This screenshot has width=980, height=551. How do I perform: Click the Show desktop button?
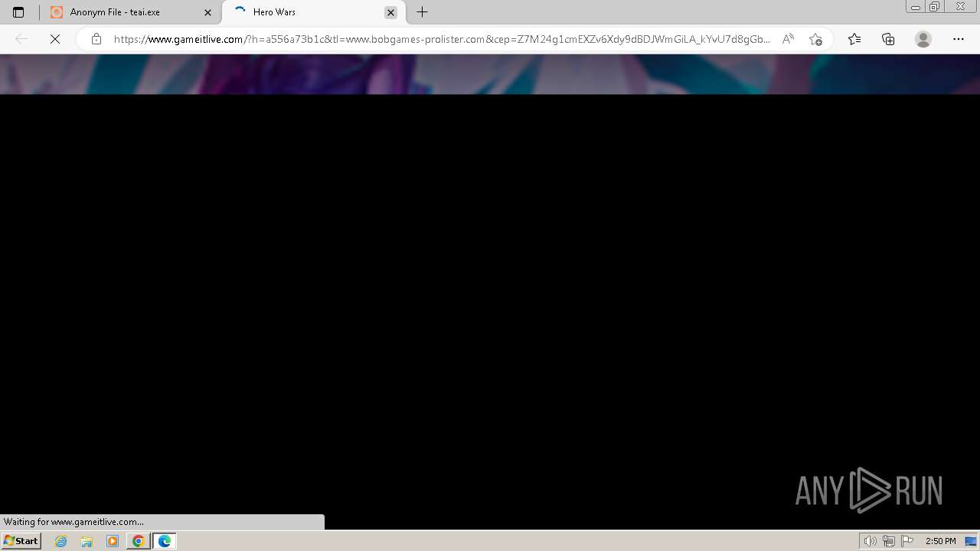pyautogui.click(x=972, y=541)
